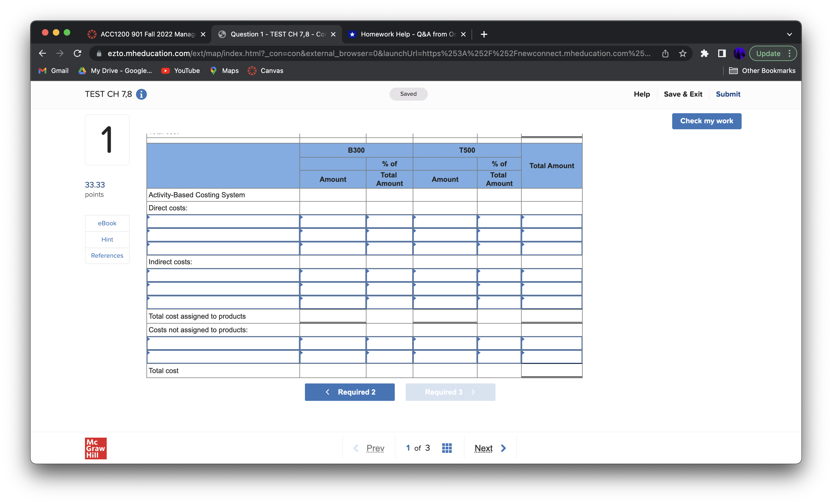Open the side panel icon in toolbar

point(721,53)
